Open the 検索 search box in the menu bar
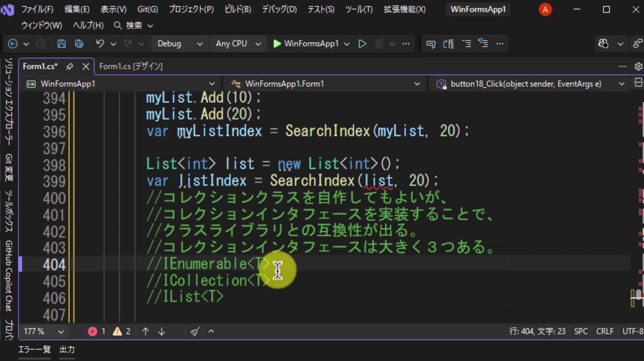The image size is (644, 361). pos(133,25)
